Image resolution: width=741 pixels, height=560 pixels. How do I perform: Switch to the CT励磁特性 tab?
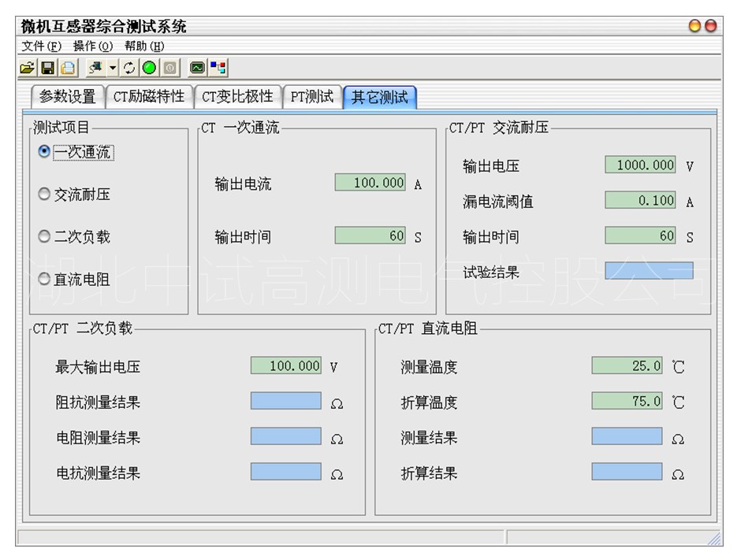pos(148,97)
